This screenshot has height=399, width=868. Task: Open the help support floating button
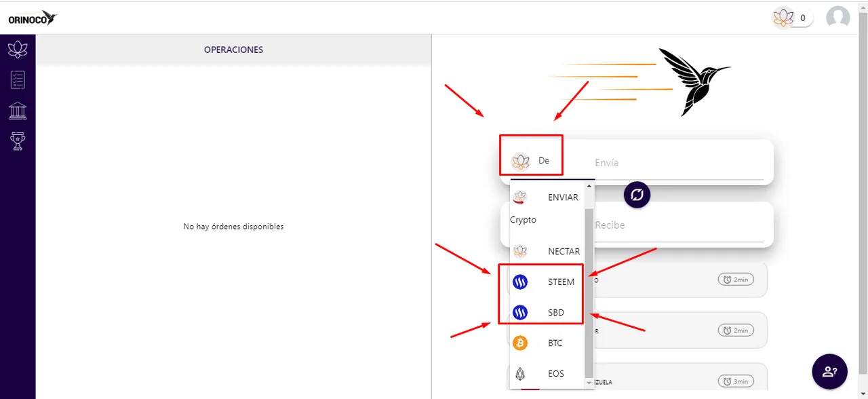[829, 371]
